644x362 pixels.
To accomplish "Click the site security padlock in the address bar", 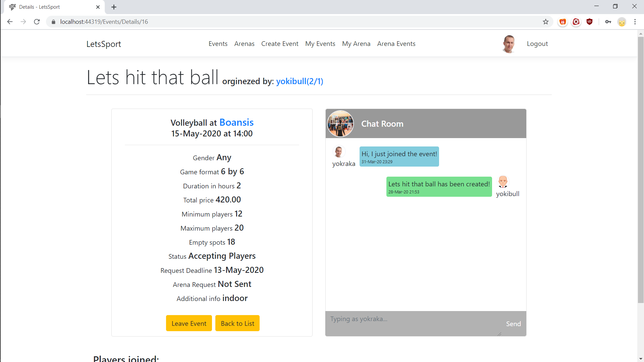I will pyautogui.click(x=53, y=21).
